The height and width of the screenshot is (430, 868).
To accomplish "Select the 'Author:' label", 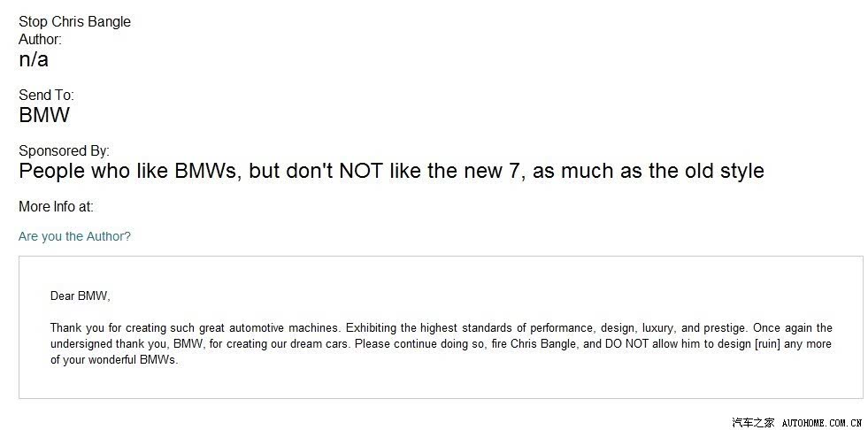I will click(41, 39).
